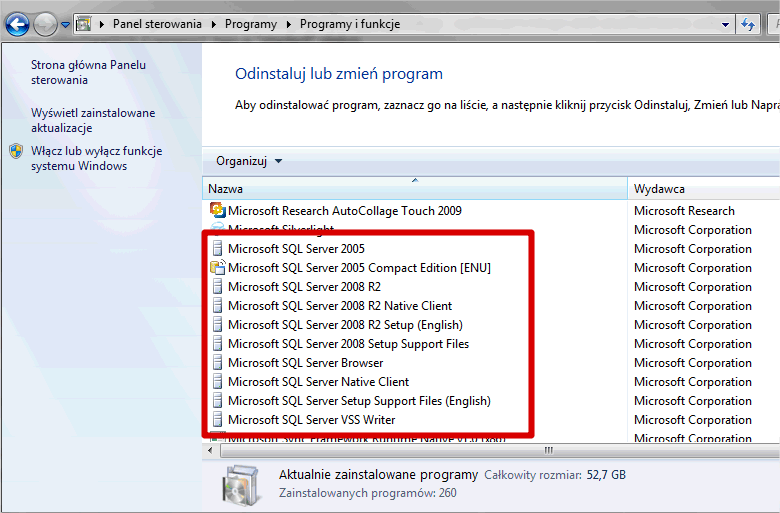This screenshot has width=780, height=513.
Task: Click SQL Server 2008 R2 Setup (English) icon
Action: point(217,324)
